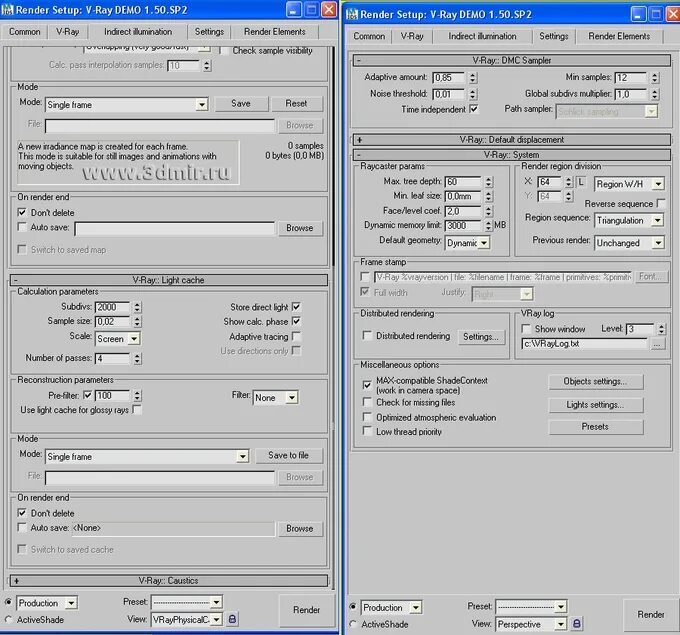The image size is (680, 635).
Task: Click Save button next to irradiance Mode
Action: pos(241,104)
